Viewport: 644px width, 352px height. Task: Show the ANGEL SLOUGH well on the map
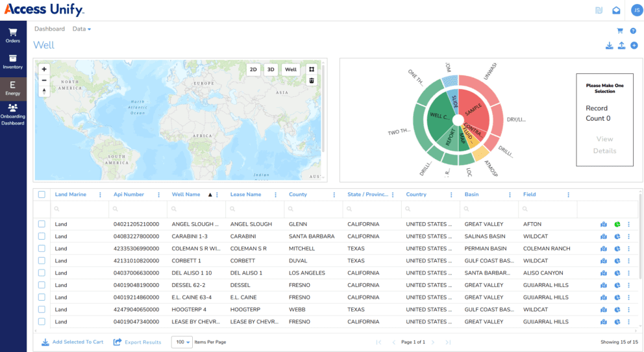click(x=604, y=224)
